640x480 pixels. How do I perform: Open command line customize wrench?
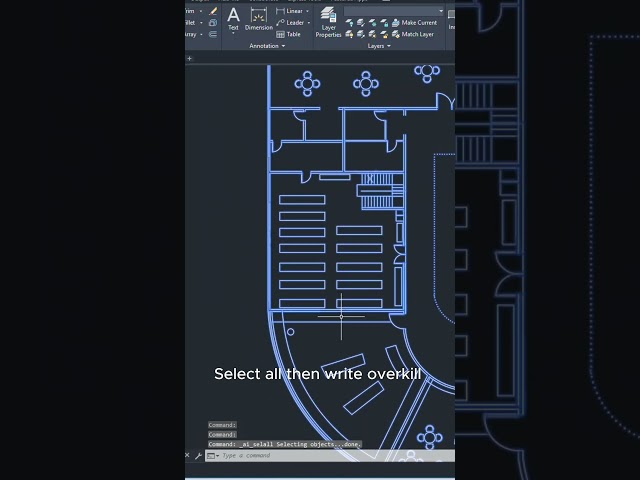198,456
